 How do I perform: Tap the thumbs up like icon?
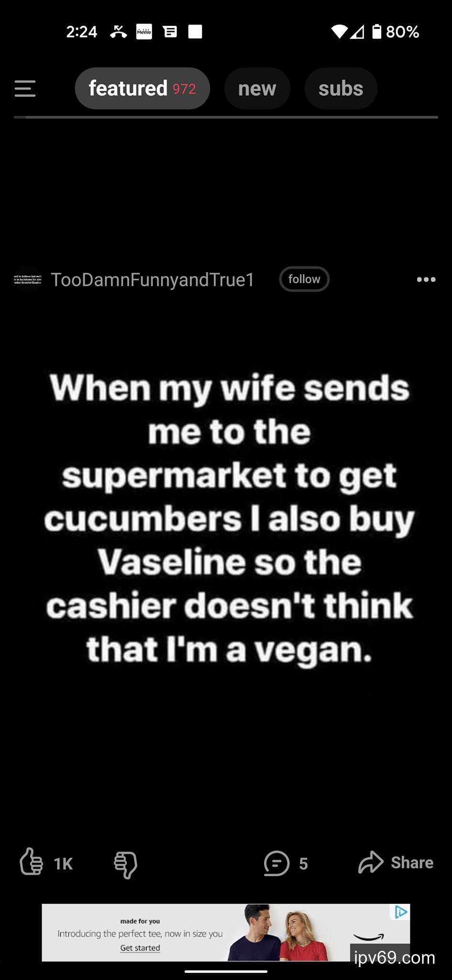(31, 862)
